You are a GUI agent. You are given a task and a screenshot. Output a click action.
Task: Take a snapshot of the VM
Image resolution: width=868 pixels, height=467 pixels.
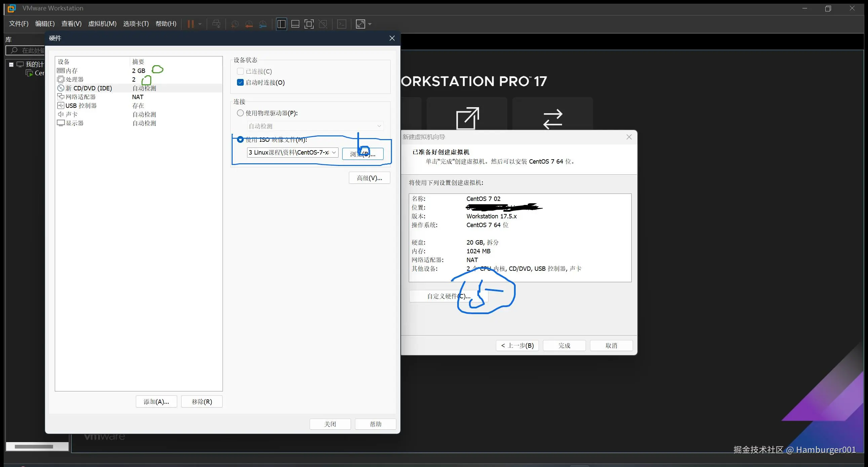(235, 24)
